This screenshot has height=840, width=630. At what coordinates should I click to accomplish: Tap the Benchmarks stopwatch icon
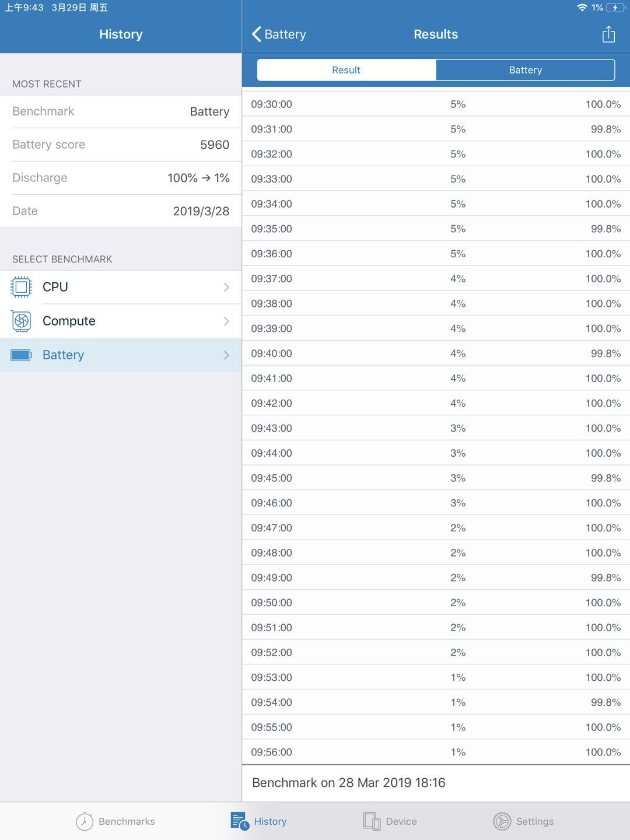(x=83, y=821)
